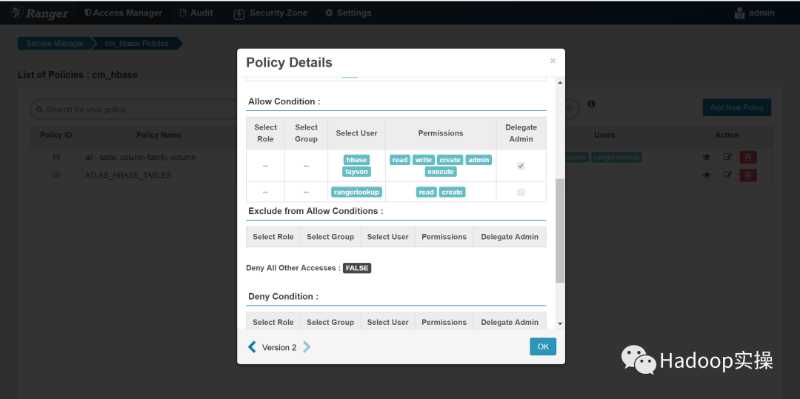Click OK to close Policy Details
The image size is (800, 399).
[x=543, y=346]
